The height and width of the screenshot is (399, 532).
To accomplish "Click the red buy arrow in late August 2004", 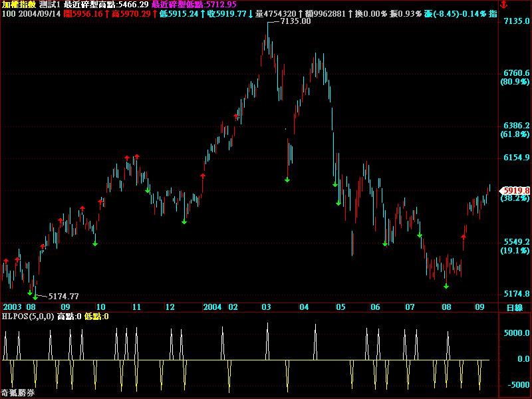I will (464, 235).
